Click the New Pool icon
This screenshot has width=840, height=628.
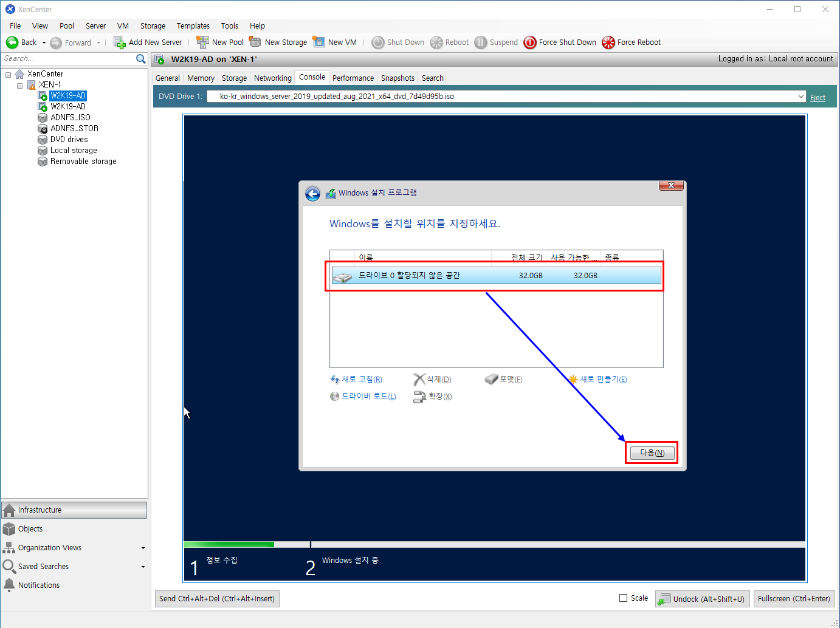tap(202, 42)
